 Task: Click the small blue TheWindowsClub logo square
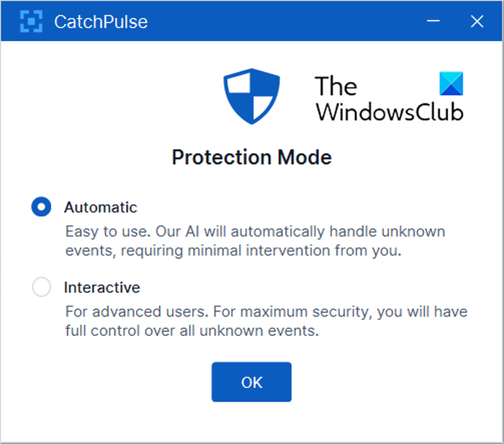point(451,84)
